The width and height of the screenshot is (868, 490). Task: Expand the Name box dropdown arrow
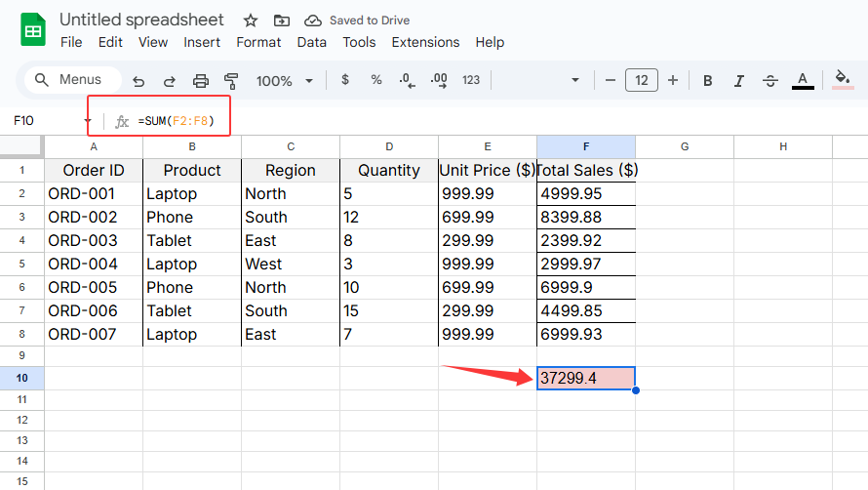(88, 121)
